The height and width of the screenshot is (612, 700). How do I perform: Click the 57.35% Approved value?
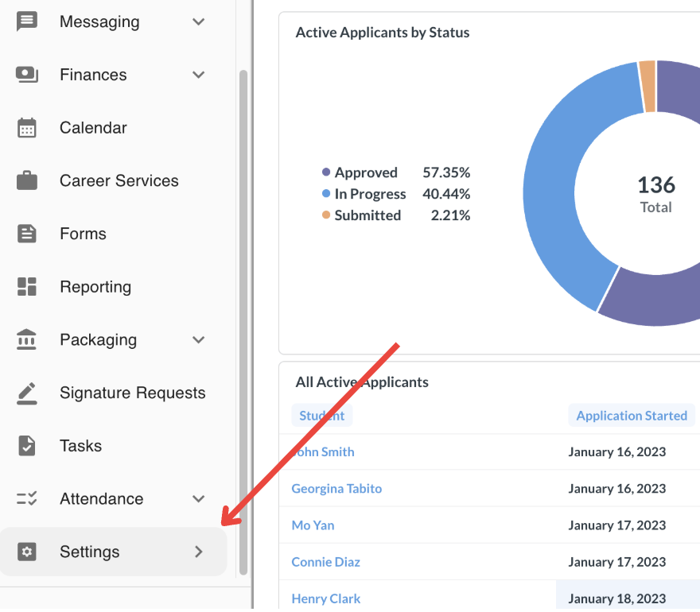click(x=446, y=172)
